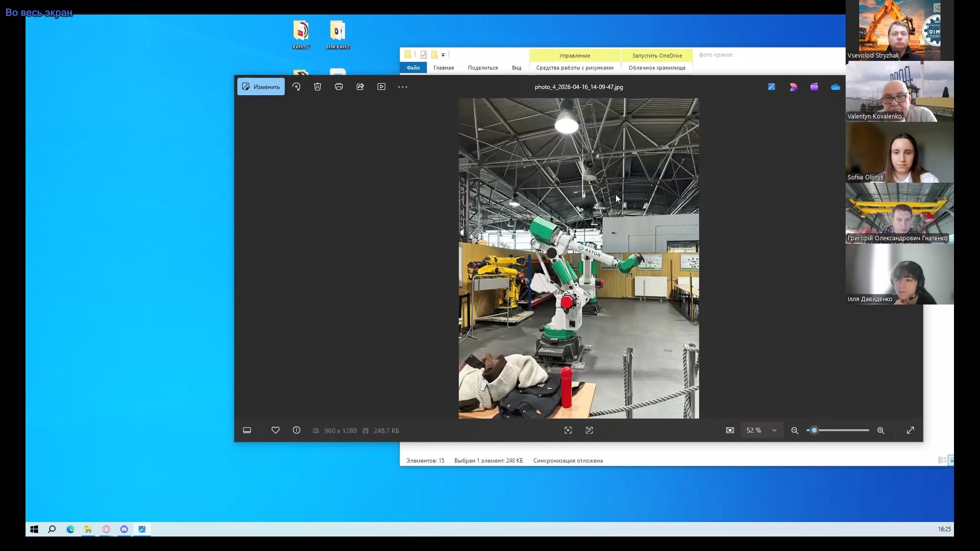Print the photo with printer icon

[x=339, y=87]
